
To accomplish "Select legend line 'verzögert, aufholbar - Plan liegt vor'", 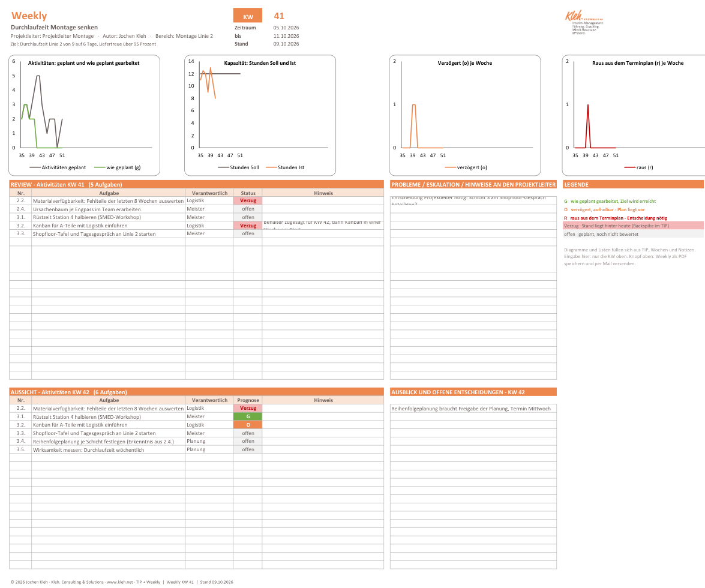I will click(x=604, y=209).
